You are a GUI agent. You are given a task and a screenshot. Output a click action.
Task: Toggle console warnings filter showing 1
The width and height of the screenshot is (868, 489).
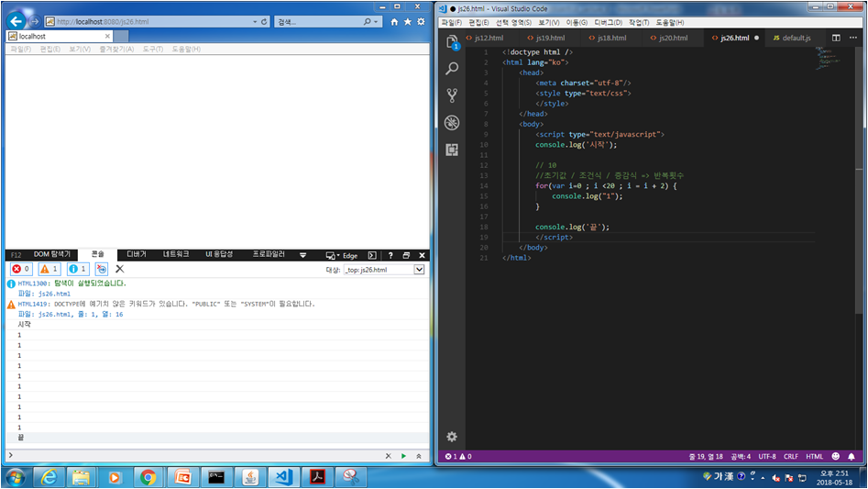click(x=49, y=269)
